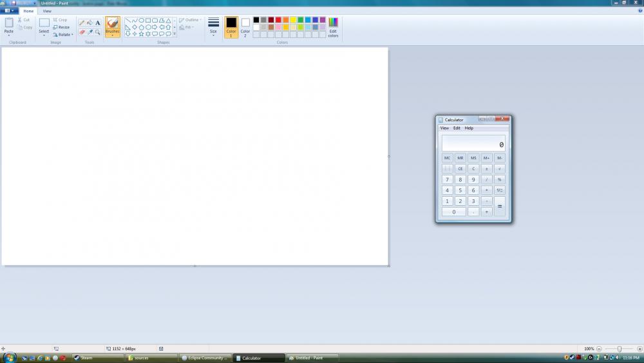
Task: Activate the Color 2 selector
Action: pyautogui.click(x=245, y=27)
